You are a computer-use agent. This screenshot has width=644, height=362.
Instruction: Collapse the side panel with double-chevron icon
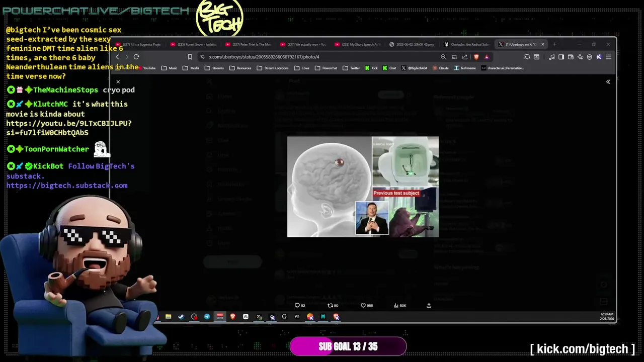(608, 81)
